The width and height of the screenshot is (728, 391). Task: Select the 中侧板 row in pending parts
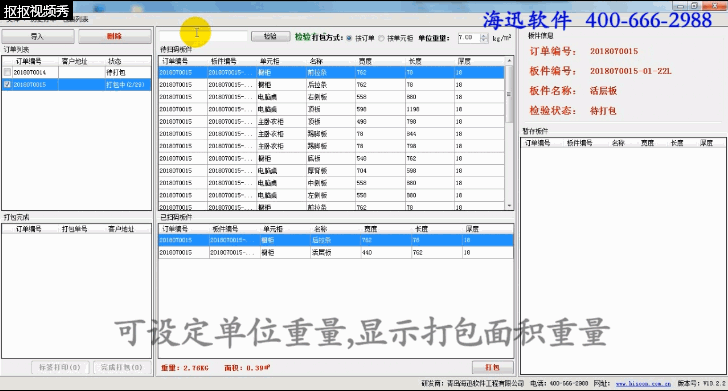[x=332, y=183]
